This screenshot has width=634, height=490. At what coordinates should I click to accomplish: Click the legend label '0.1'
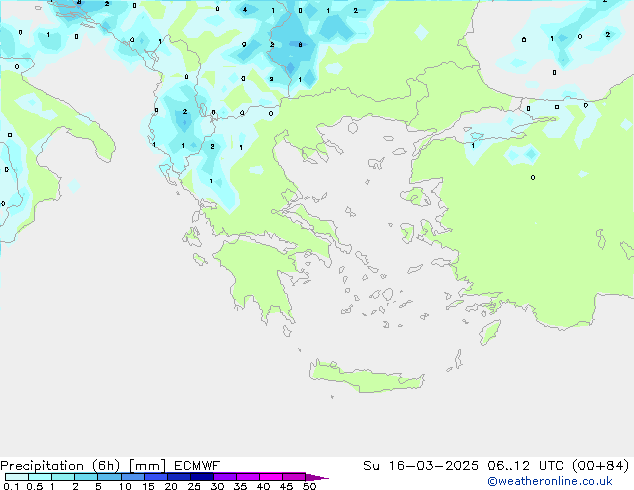11,486
